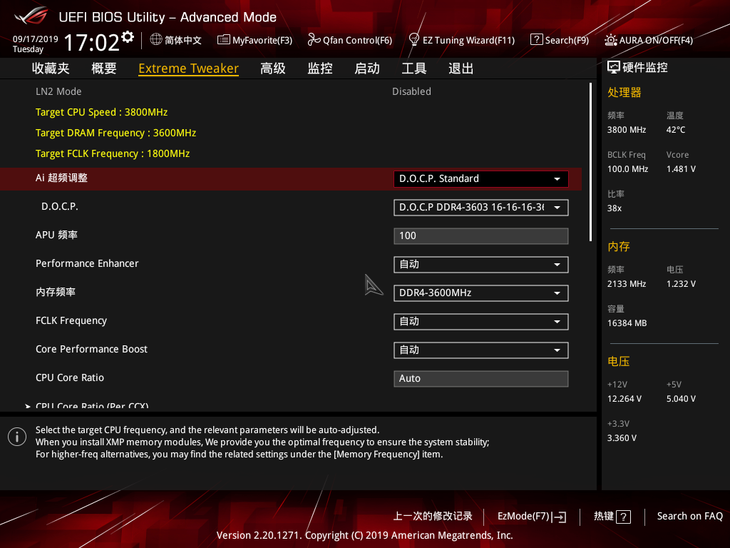This screenshot has height=548, width=730.
Task: Select the Extreme Tweaker tab
Action: [x=189, y=68]
